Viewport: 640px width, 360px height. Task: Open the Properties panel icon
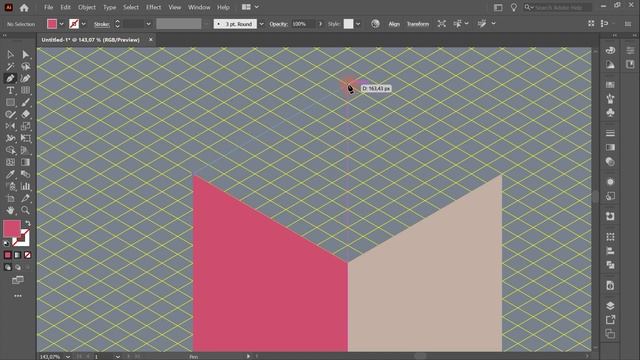pos(630,50)
